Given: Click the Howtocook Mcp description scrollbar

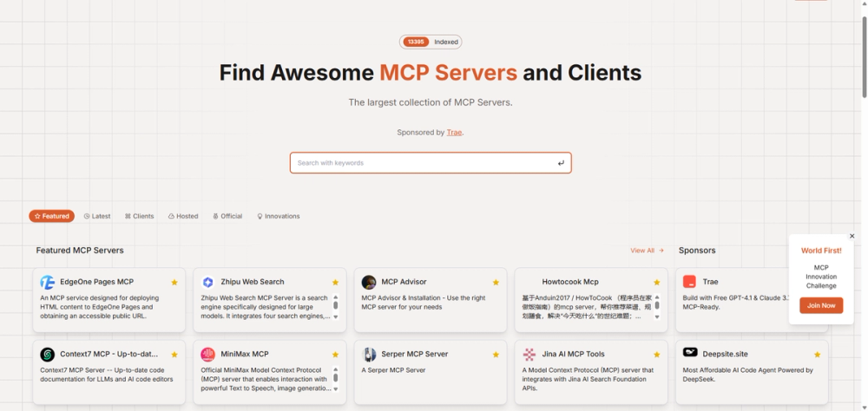Looking at the screenshot, I should point(657,307).
